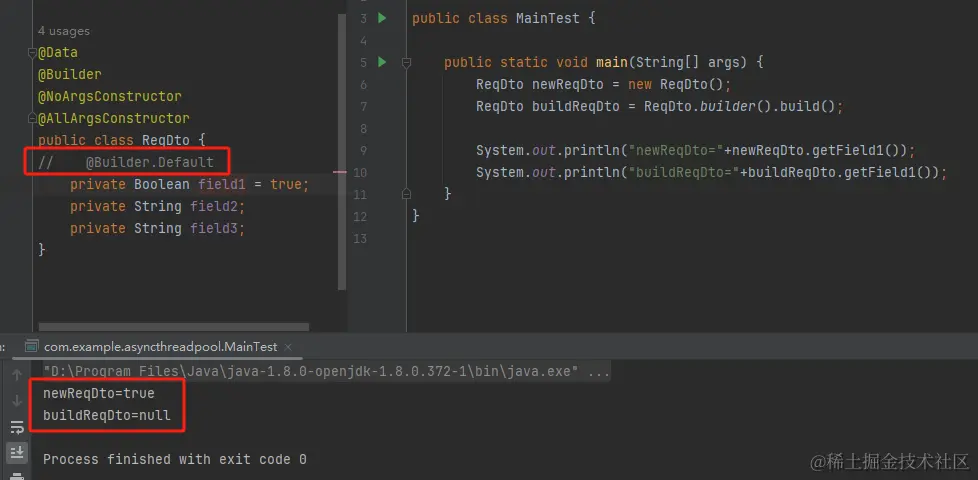The width and height of the screenshot is (978, 480).
Task: Click the MainTest class name
Action: (548, 19)
